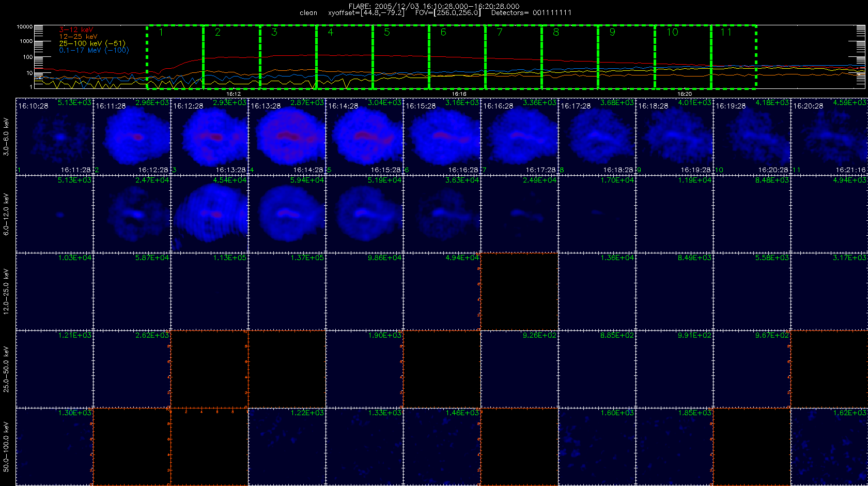Screen dimensions: 868x486
Task: Click the '50.0-100.0 keV' row label
Action: click(6, 447)
